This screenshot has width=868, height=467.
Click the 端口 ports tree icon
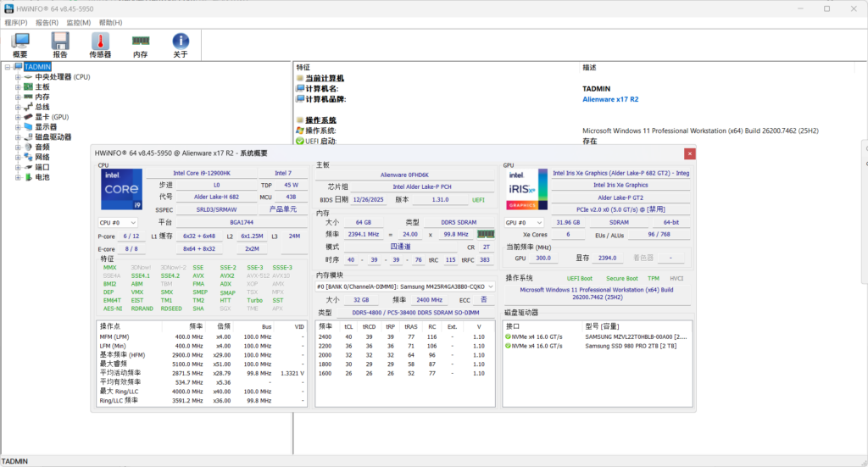coord(28,167)
